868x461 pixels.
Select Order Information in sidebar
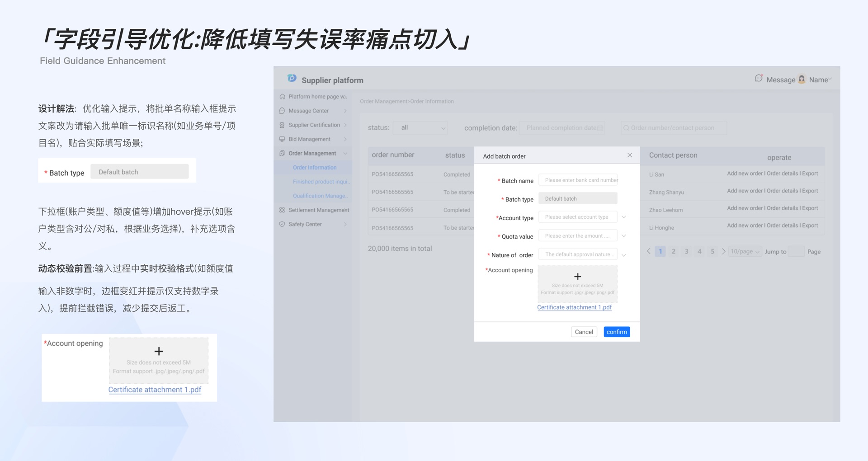pyautogui.click(x=315, y=168)
